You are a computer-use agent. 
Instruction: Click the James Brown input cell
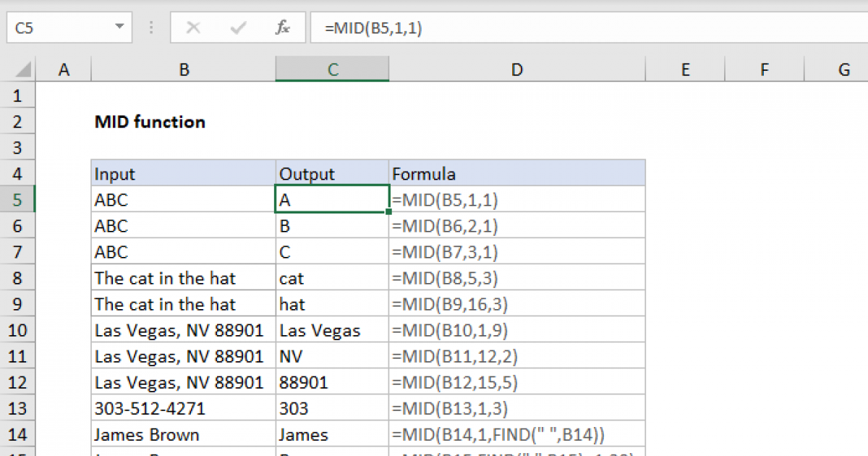[183, 434]
